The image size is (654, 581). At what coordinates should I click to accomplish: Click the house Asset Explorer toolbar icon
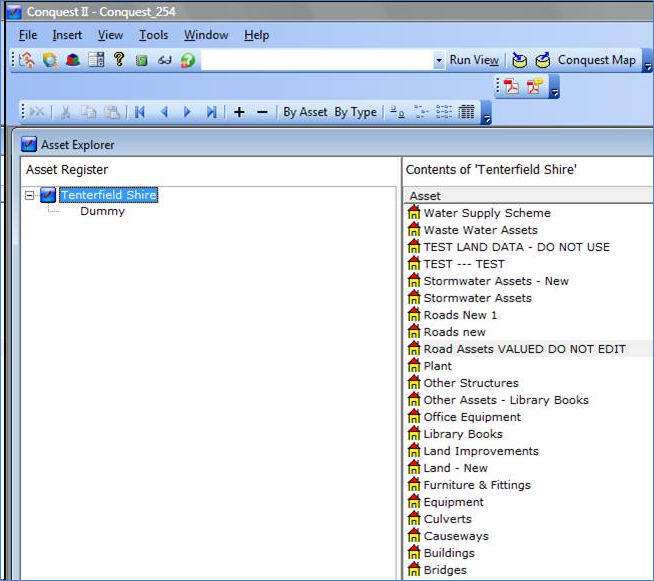tap(27, 60)
